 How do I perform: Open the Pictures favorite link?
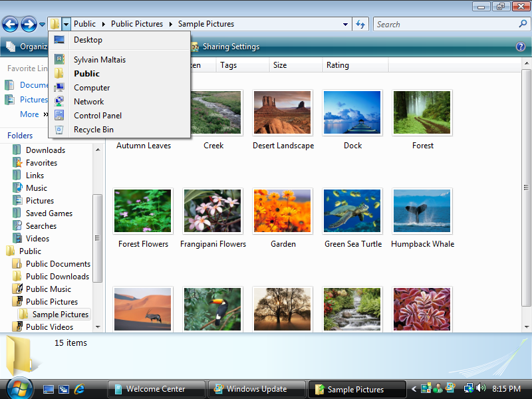click(x=33, y=100)
